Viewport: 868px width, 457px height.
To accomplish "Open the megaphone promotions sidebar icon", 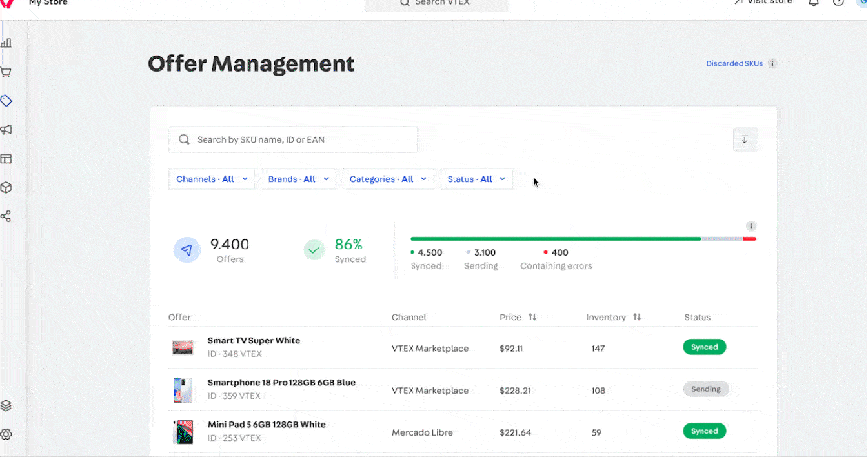I will [6, 130].
